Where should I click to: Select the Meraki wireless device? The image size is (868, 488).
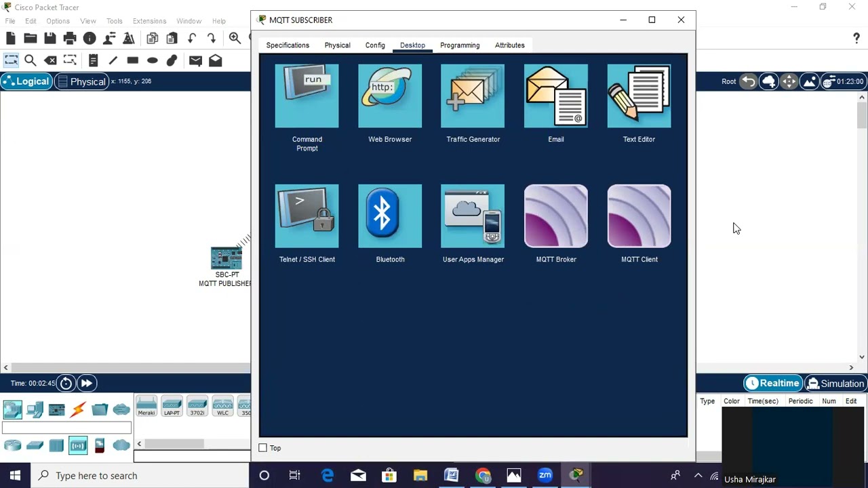(x=146, y=406)
